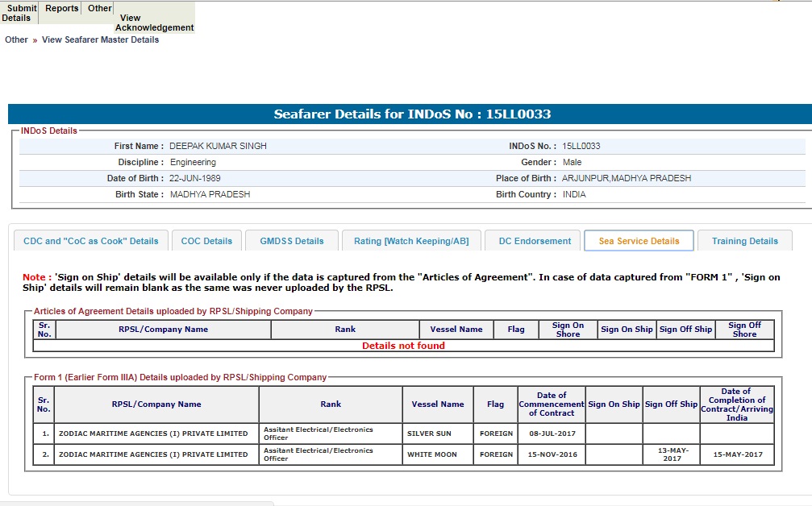The image size is (812, 506).
Task: Open the Training Details tab
Action: click(745, 241)
